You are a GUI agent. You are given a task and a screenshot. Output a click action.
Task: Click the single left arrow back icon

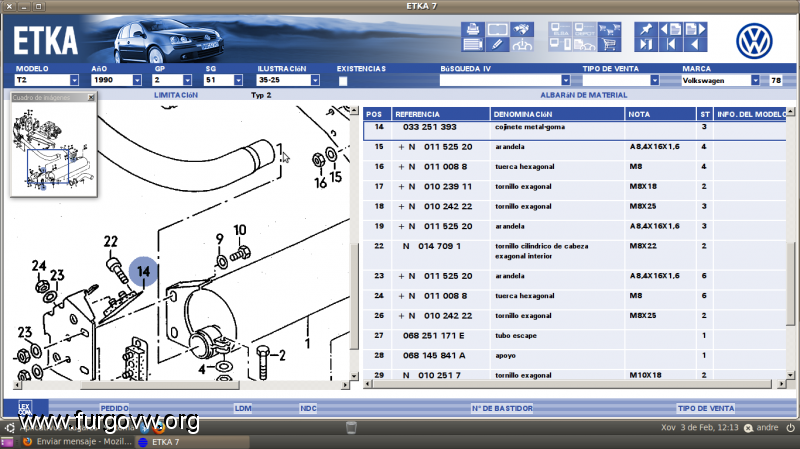[x=695, y=45]
